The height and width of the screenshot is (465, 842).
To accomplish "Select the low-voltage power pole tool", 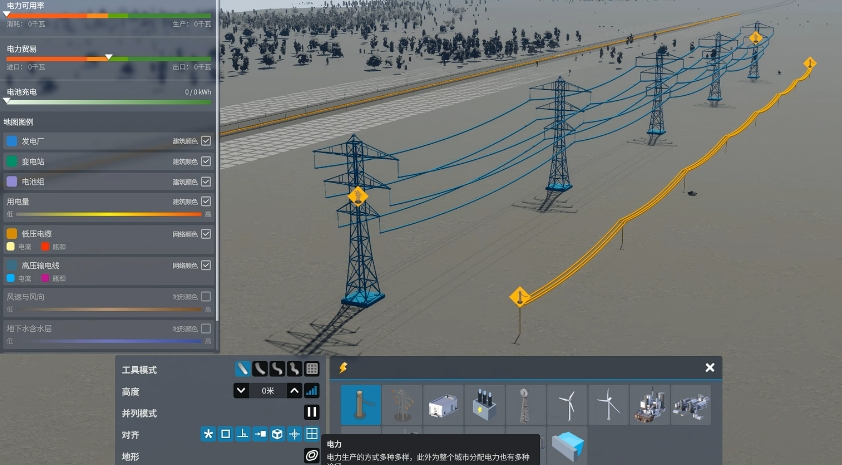I will tap(361, 405).
